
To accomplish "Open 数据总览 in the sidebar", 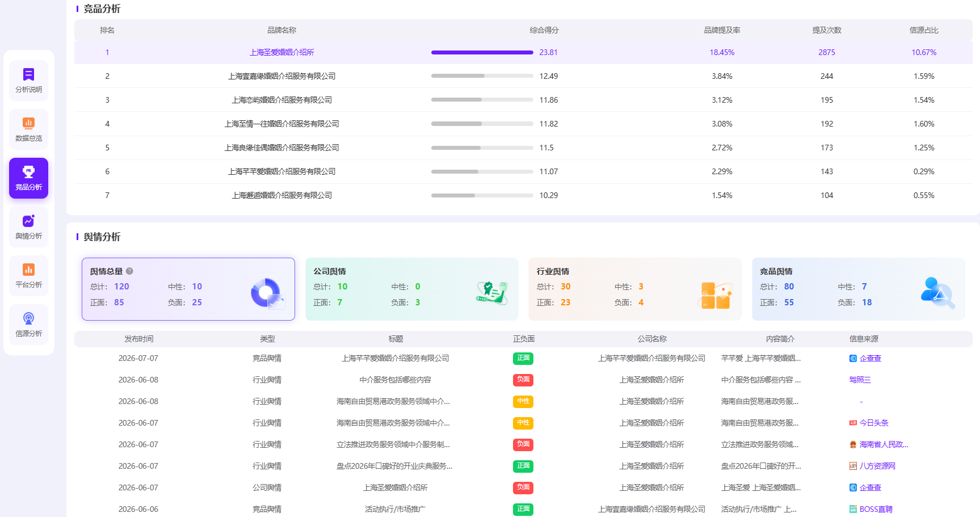I will point(28,129).
